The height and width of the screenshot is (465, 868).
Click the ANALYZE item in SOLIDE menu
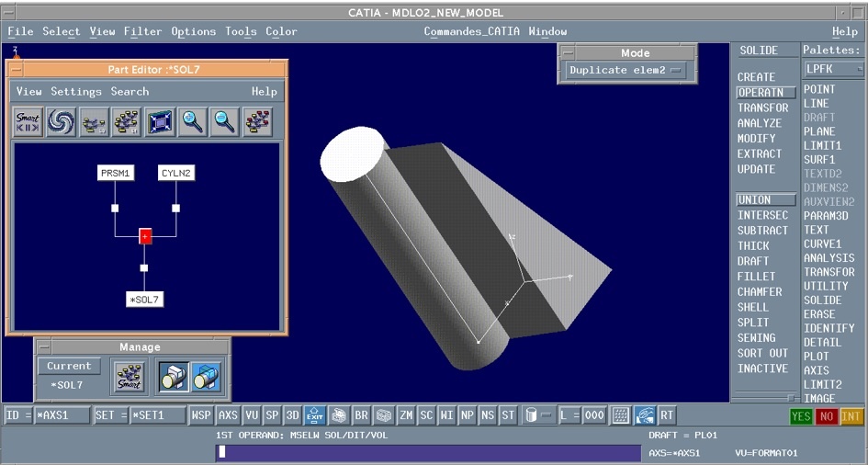(x=760, y=123)
